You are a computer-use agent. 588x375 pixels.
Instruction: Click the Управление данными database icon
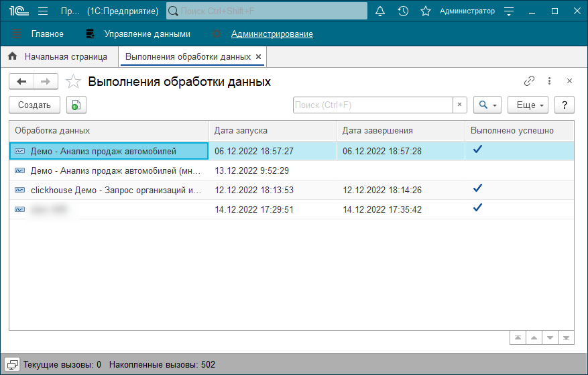coord(90,34)
